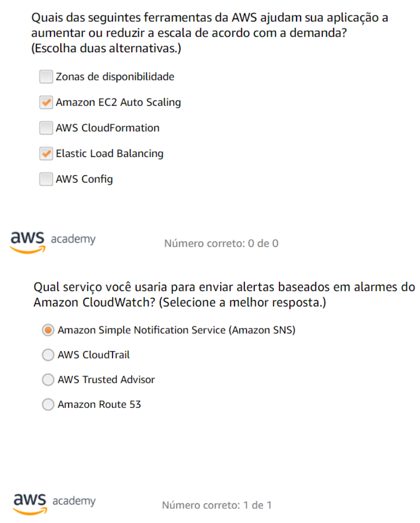Uncheck the 'Amazon EC2 Auto Scaling' checkbox

pos(46,103)
